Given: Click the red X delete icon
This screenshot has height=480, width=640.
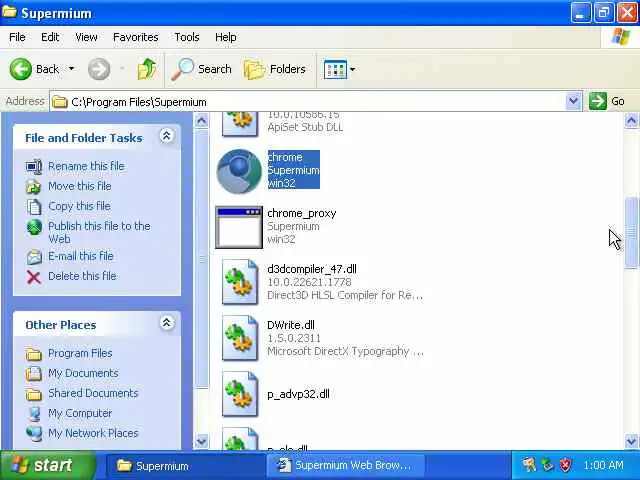Looking at the screenshot, I should tap(34, 277).
